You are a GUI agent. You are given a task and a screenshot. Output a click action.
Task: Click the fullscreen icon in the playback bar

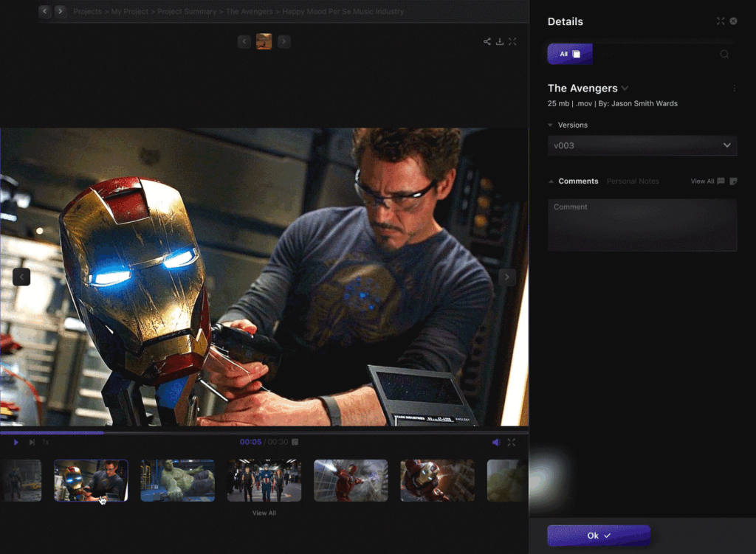coord(512,442)
